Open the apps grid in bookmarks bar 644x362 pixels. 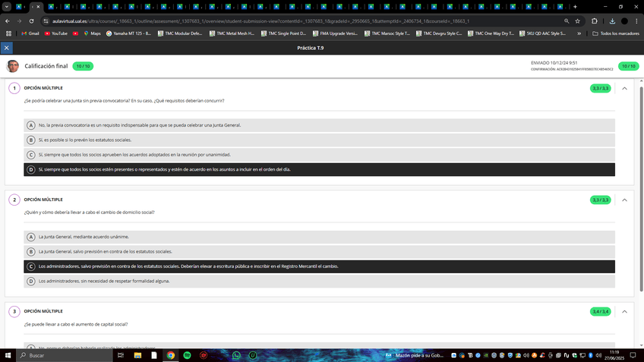tap(8, 33)
